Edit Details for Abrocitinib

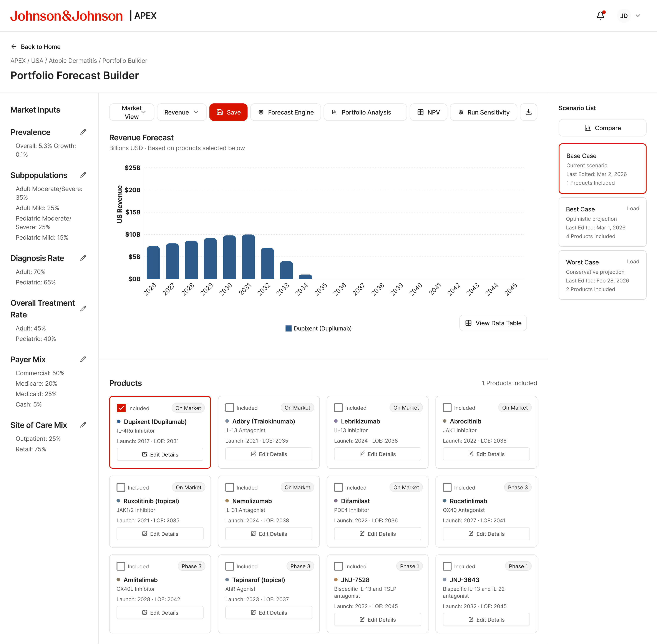point(486,454)
